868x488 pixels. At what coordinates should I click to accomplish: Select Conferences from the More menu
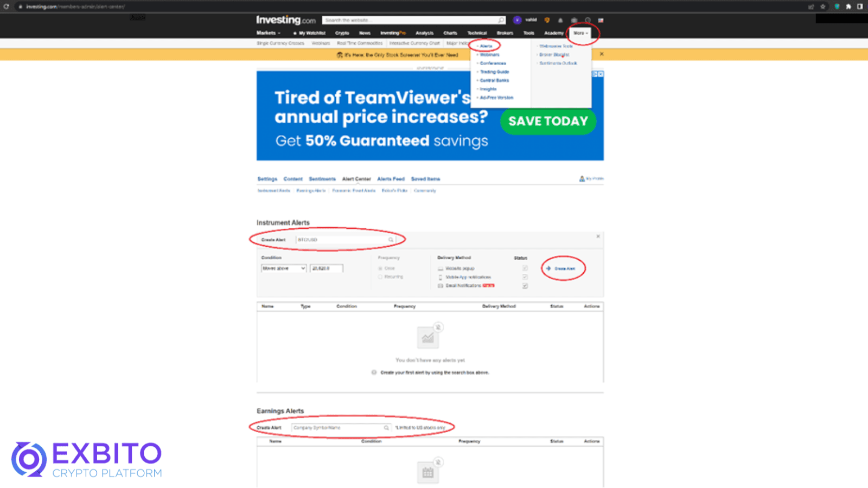493,63
